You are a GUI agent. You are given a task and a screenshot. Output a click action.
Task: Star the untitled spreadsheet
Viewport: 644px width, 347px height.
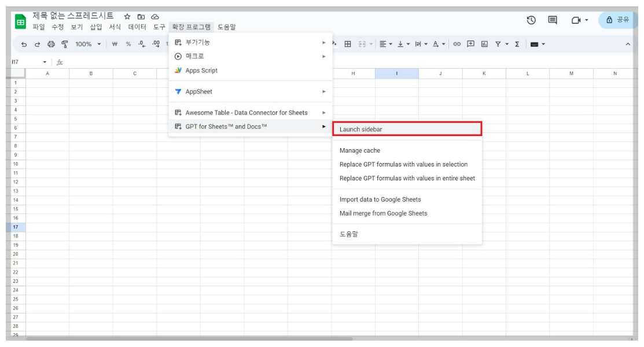coord(127,16)
